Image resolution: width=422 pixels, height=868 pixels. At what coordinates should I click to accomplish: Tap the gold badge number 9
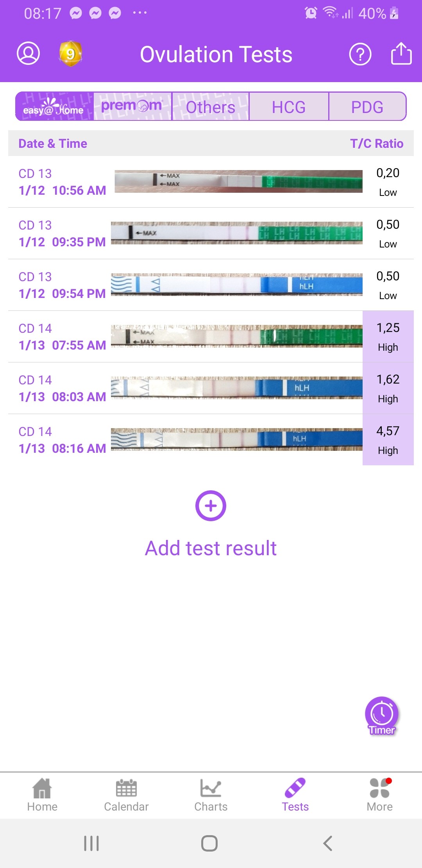click(x=70, y=54)
